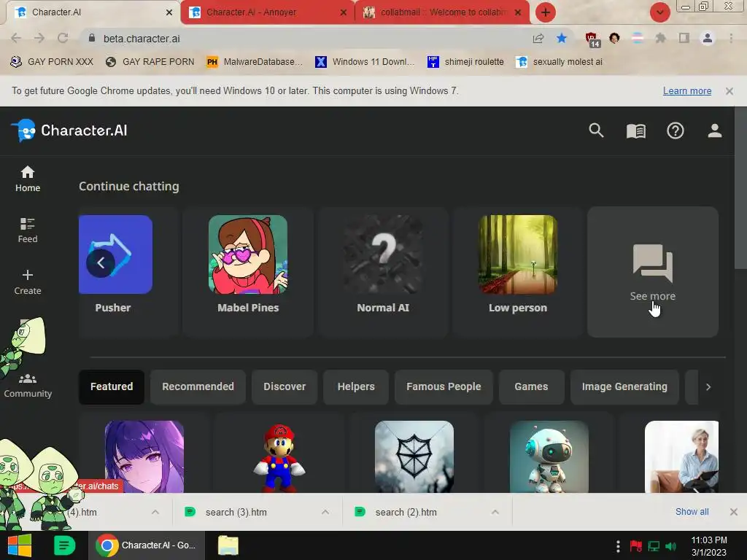The image size is (747, 560).
Task: Open the MalwareDatabase bookmark
Action: point(255,62)
